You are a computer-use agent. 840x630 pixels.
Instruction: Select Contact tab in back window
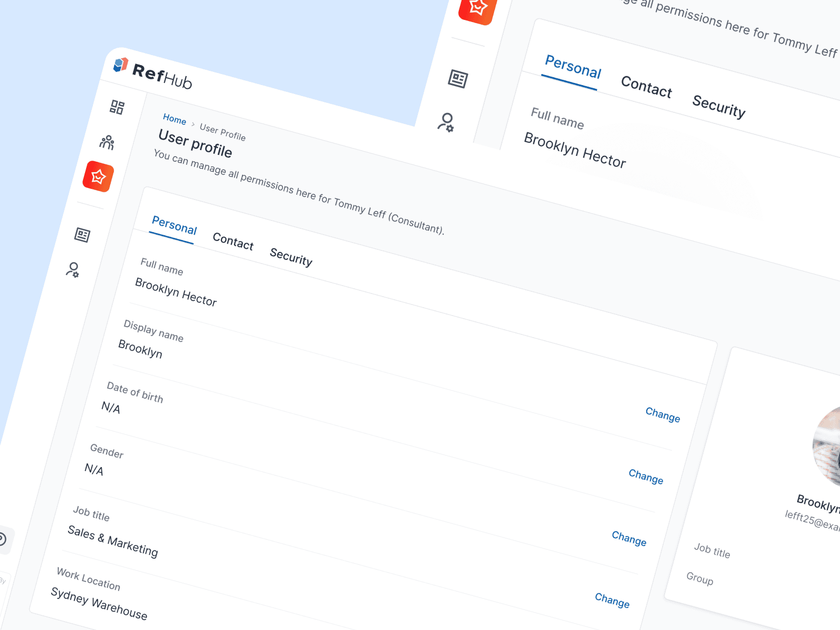click(x=646, y=87)
